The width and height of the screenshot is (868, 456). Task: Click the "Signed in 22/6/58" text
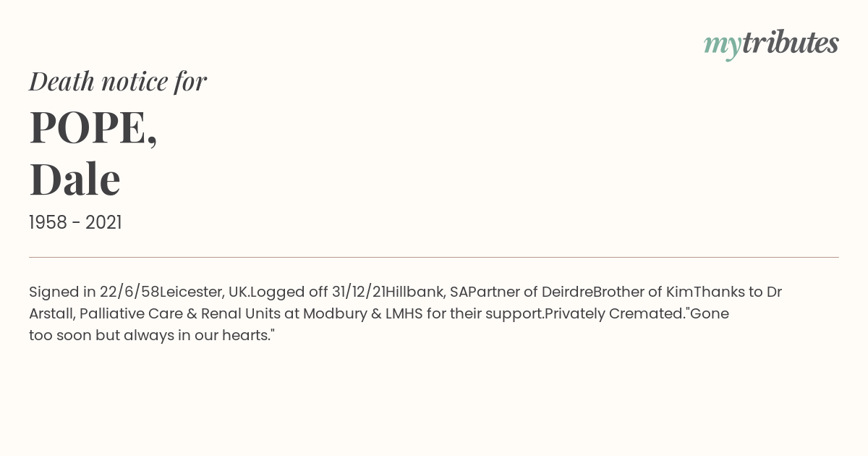[x=94, y=292]
